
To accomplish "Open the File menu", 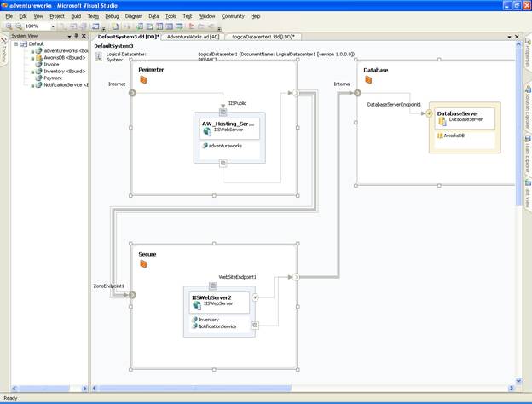I will [9, 16].
